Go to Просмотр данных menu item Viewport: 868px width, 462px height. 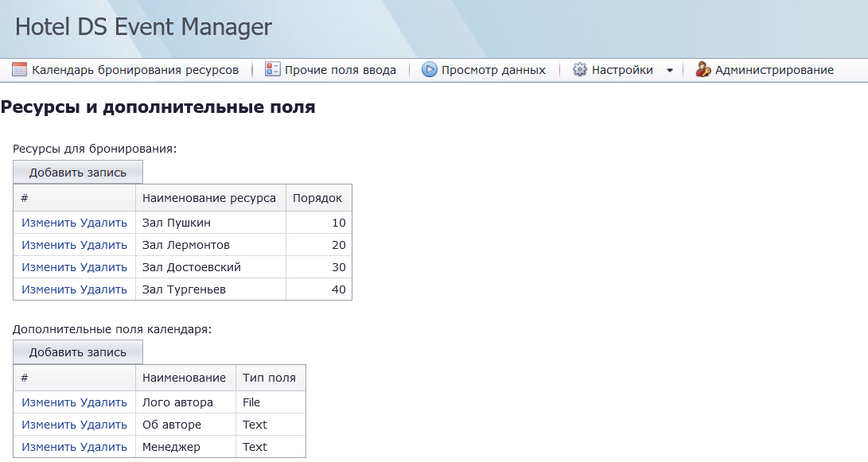click(494, 70)
